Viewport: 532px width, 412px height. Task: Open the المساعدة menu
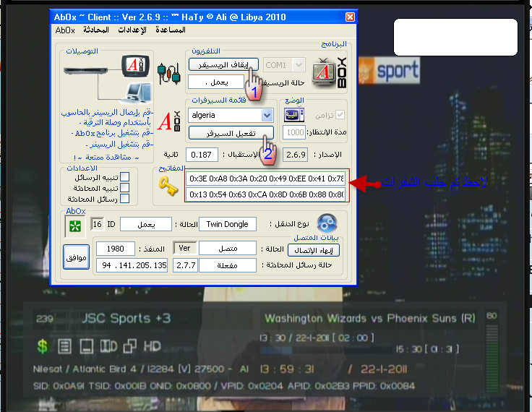[x=171, y=30]
